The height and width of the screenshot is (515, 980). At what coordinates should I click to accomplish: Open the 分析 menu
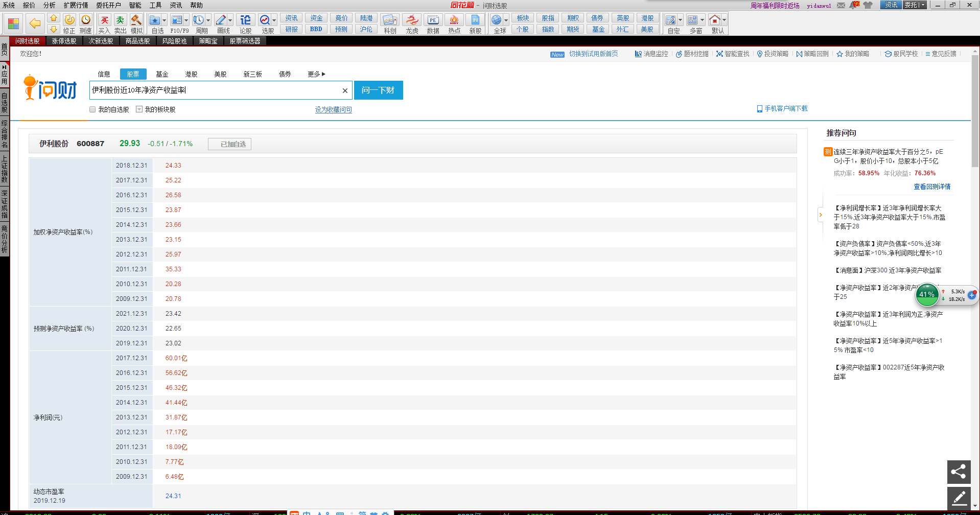tap(49, 5)
